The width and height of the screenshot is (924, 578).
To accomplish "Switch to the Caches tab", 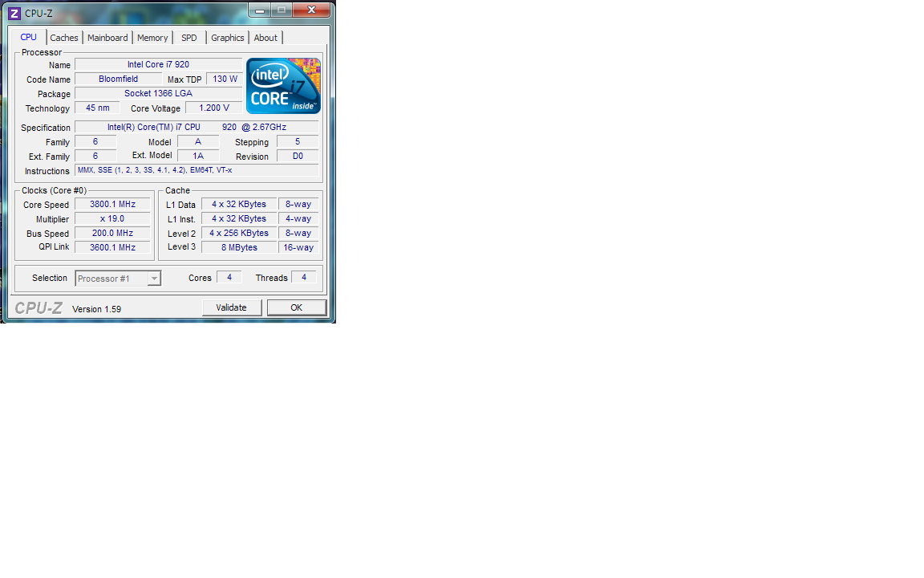I will (x=64, y=38).
